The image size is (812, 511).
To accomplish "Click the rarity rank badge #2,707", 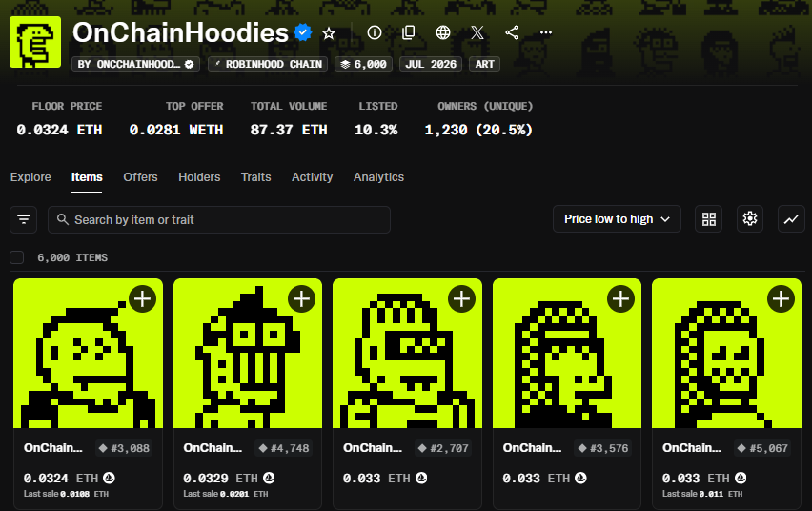I will (x=443, y=448).
